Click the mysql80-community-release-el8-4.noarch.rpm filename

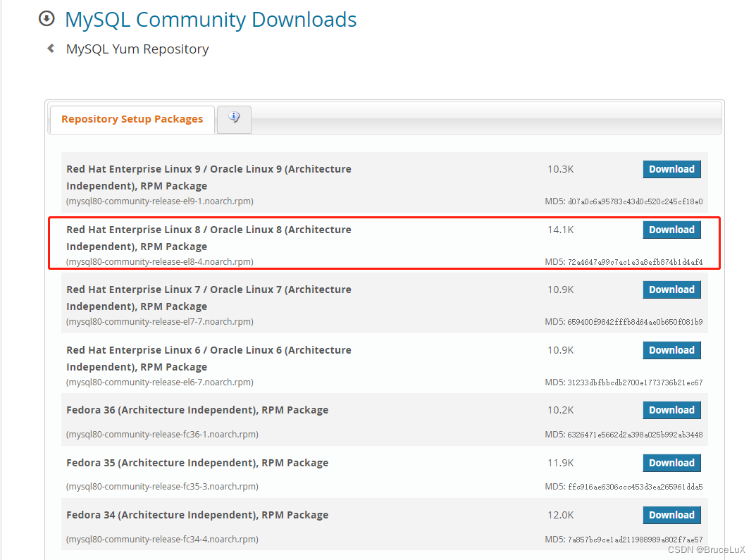pos(160,262)
